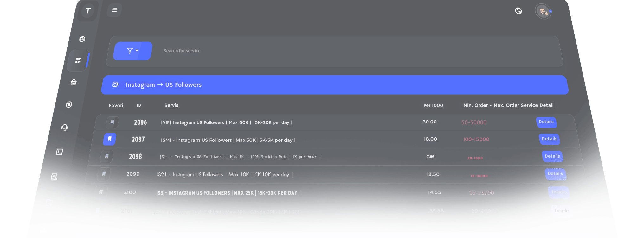
Task: Open the dollar coin add-funds icon
Action: coord(69,104)
